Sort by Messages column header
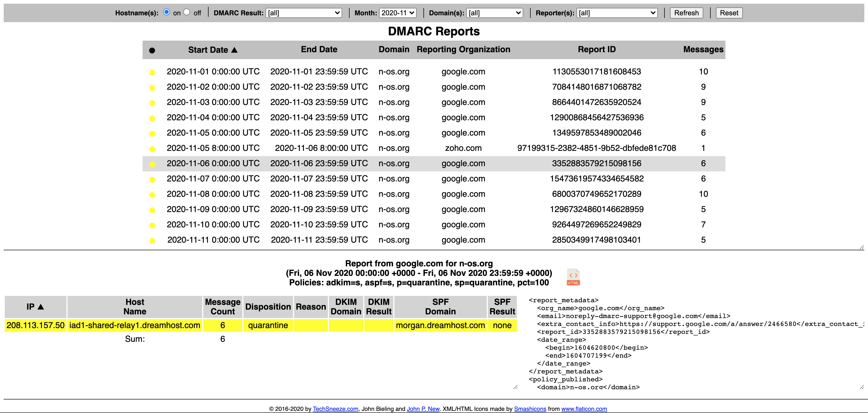868x413 pixels. point(703,50)
